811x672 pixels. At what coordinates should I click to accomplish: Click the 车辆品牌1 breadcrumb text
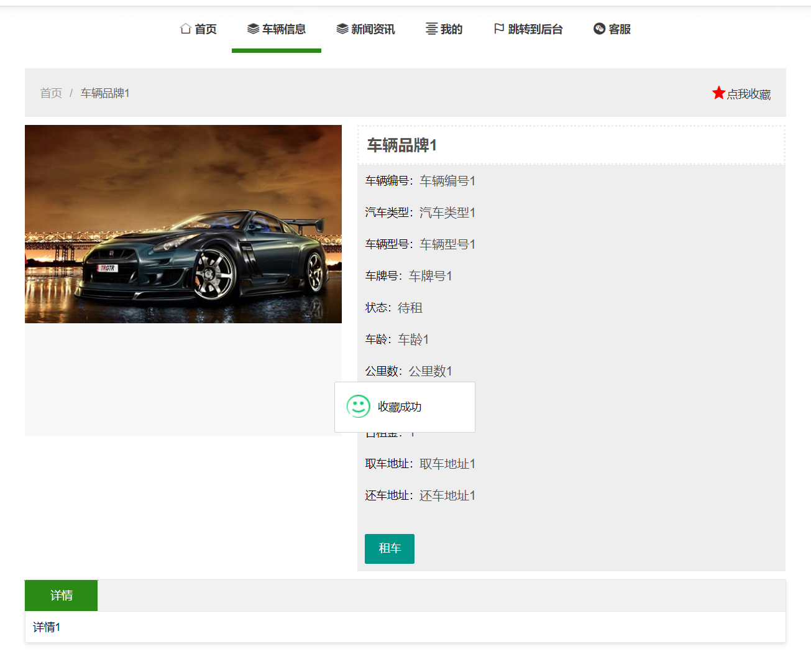click(x=105, y=93)
